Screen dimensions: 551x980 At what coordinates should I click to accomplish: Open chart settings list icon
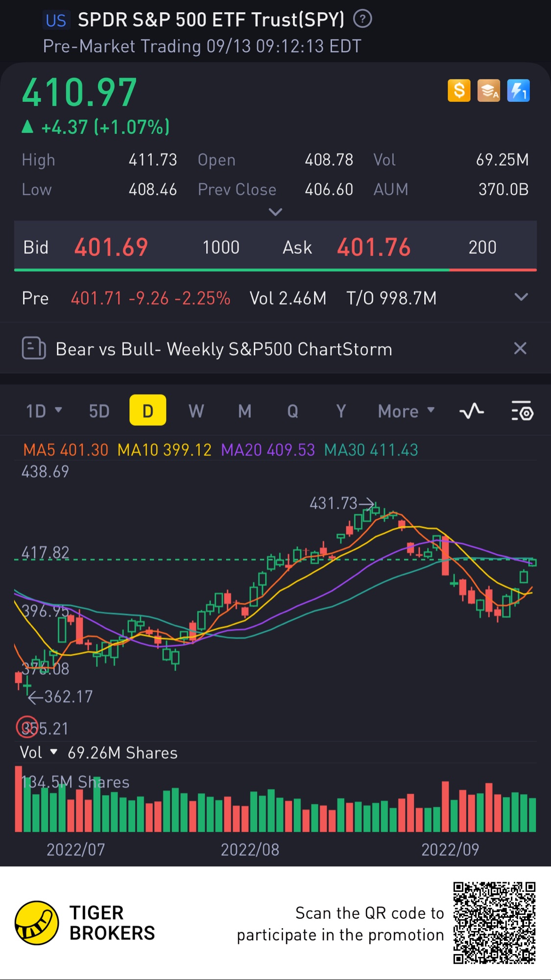click(x=522, y=411)
